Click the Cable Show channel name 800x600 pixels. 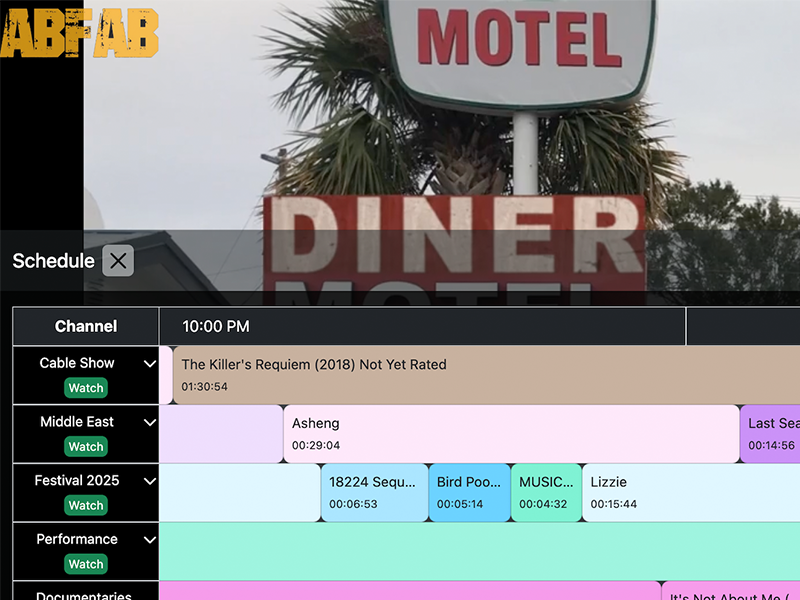(77, 363)
